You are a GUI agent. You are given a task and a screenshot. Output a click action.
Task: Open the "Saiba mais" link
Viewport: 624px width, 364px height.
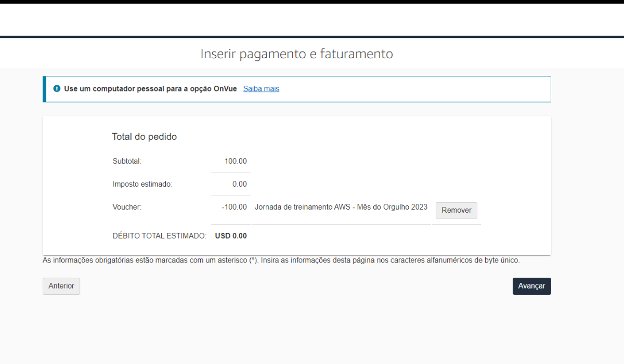pos(261,89)
